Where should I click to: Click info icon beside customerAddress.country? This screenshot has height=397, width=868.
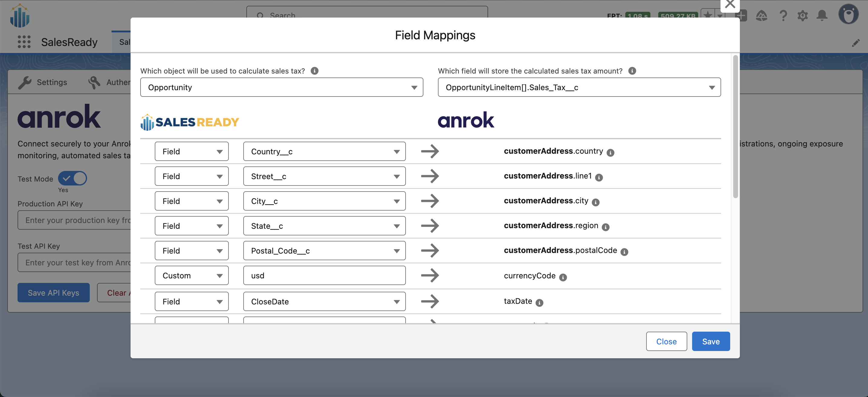coord(610,153)
